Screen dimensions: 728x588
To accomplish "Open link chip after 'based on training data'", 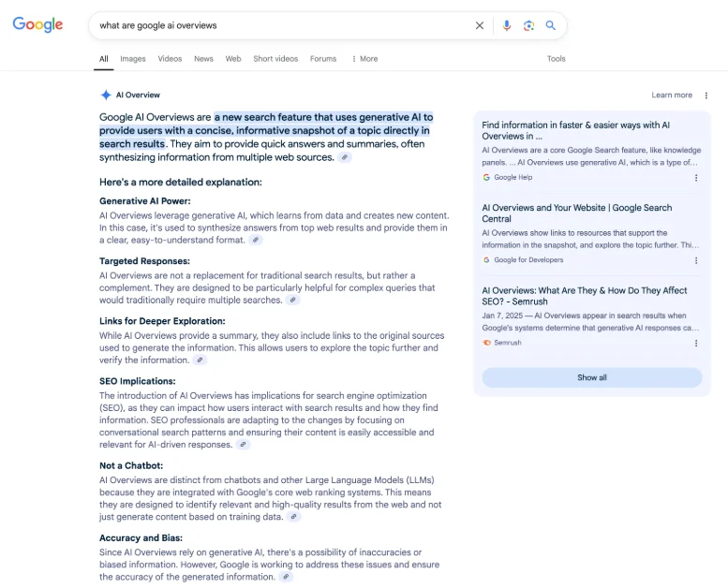I will click(293, 517).
